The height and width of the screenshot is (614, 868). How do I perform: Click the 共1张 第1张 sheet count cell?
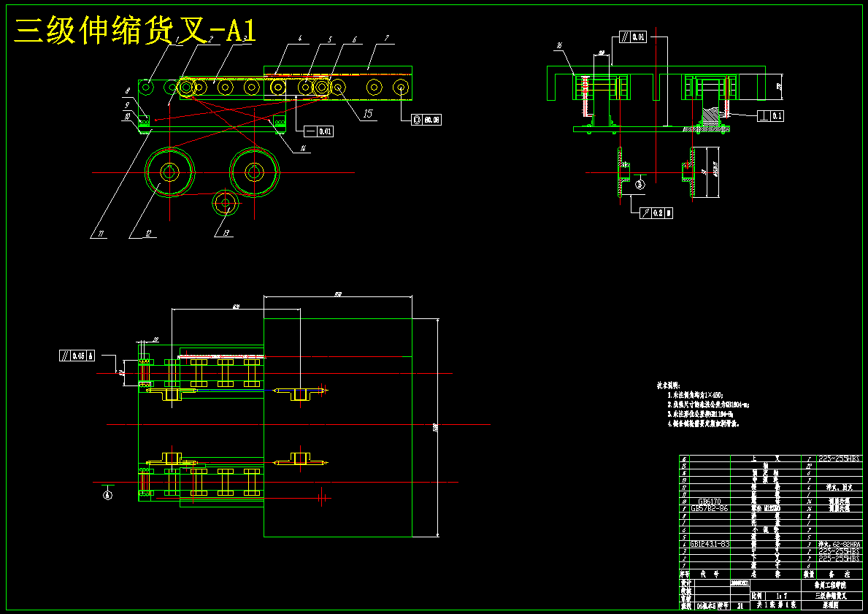776,605
